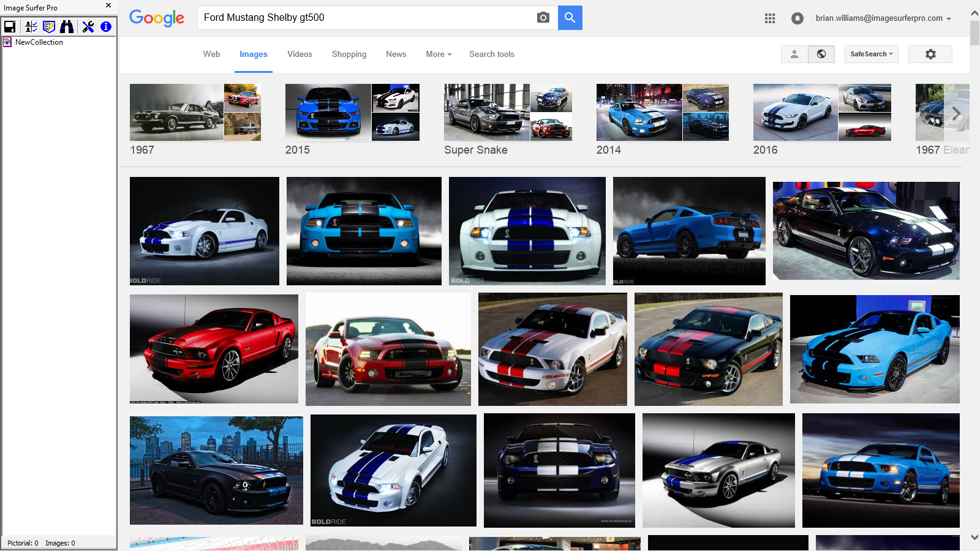Click the blue info icon in Image Surfer Pro
Viewport: 980px width, 551px height.
click(106, 26)
